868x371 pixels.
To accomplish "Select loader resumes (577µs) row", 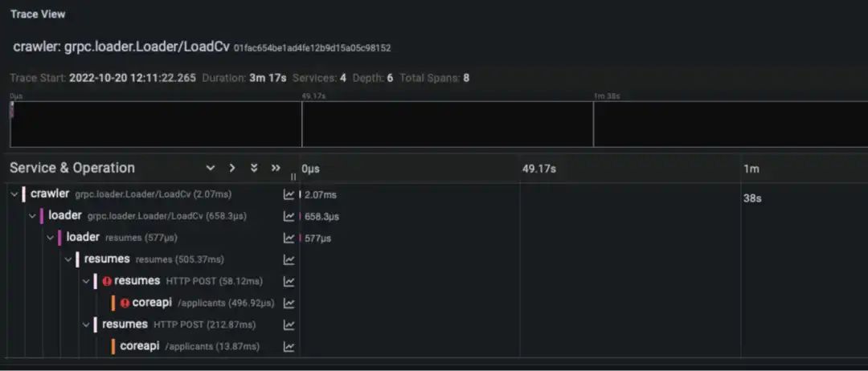I will [122, 237].
